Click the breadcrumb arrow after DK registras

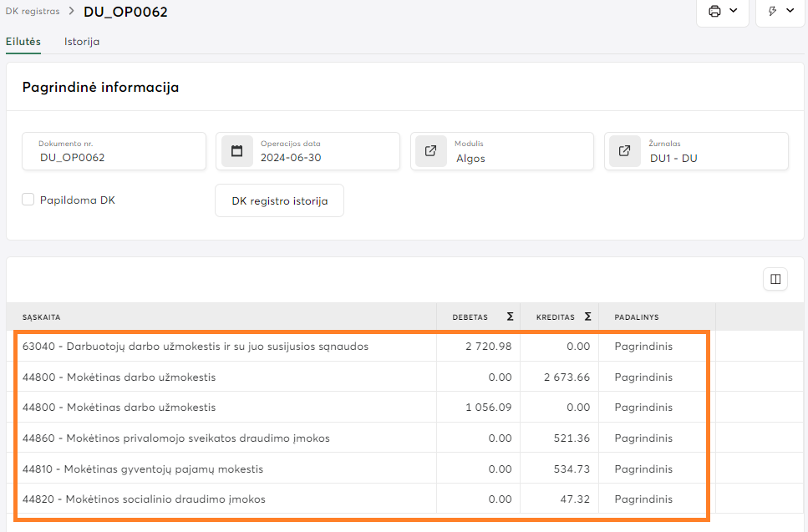(72, 12)
